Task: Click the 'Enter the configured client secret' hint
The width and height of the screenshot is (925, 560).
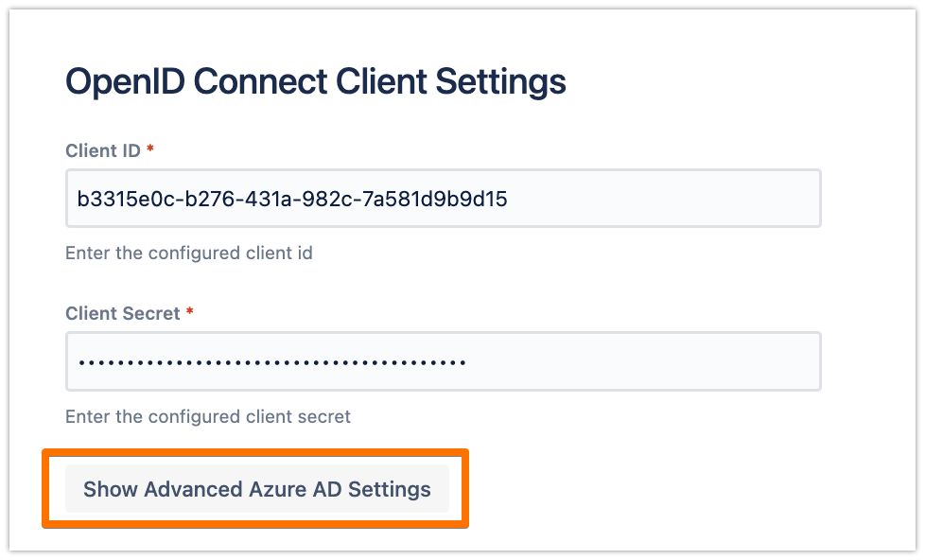Action: coord(207,416)
